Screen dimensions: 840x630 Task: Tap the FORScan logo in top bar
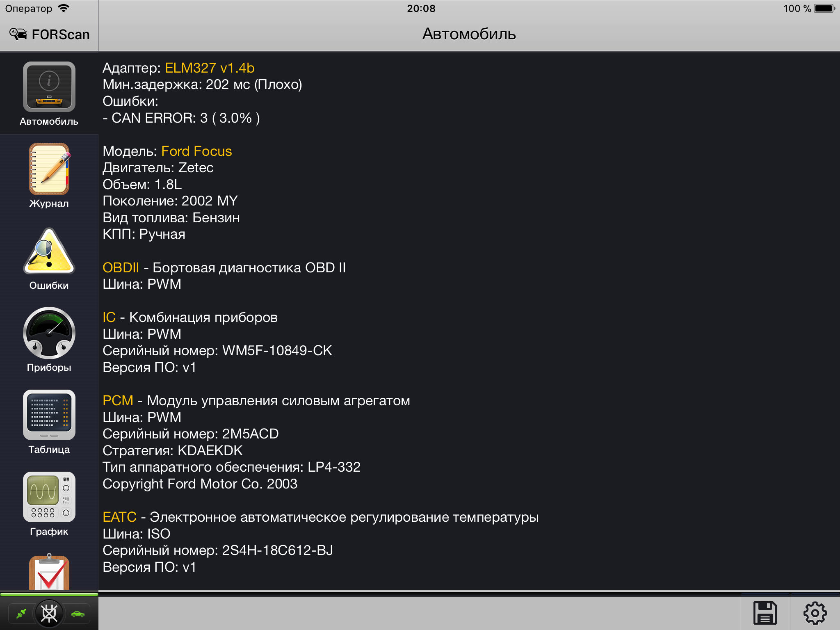pos(48,34)
